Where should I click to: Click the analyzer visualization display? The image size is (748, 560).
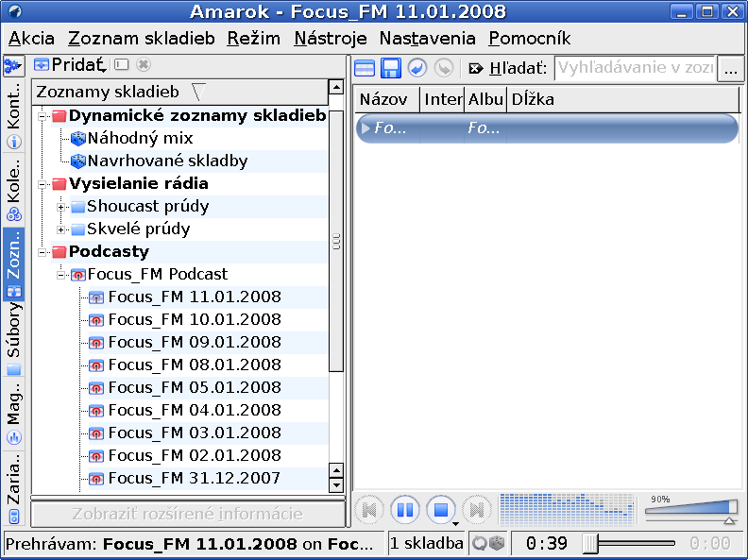click(567, 509)
